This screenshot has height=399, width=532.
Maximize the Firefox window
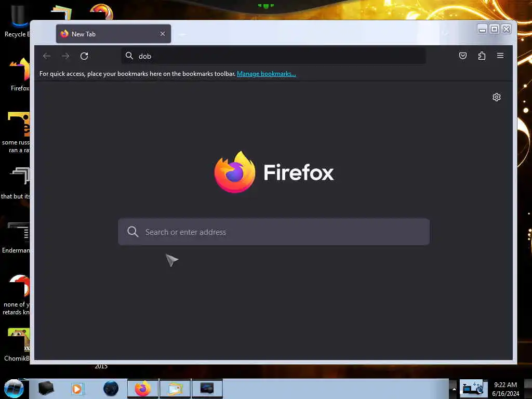495,29
